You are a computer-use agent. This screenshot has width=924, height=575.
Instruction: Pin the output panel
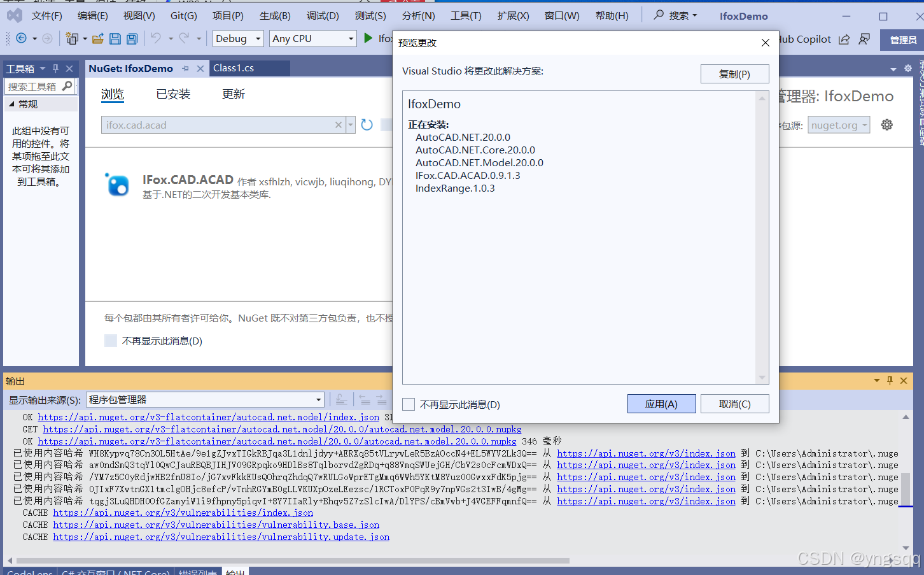(890, 381)
